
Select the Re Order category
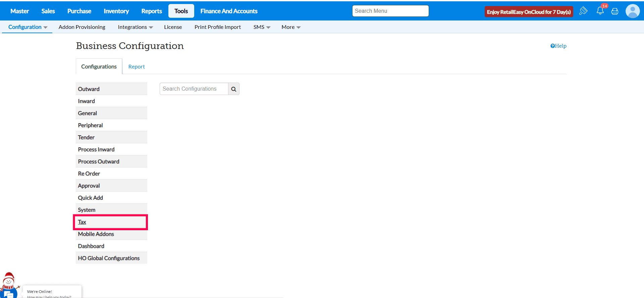[111, 173]
